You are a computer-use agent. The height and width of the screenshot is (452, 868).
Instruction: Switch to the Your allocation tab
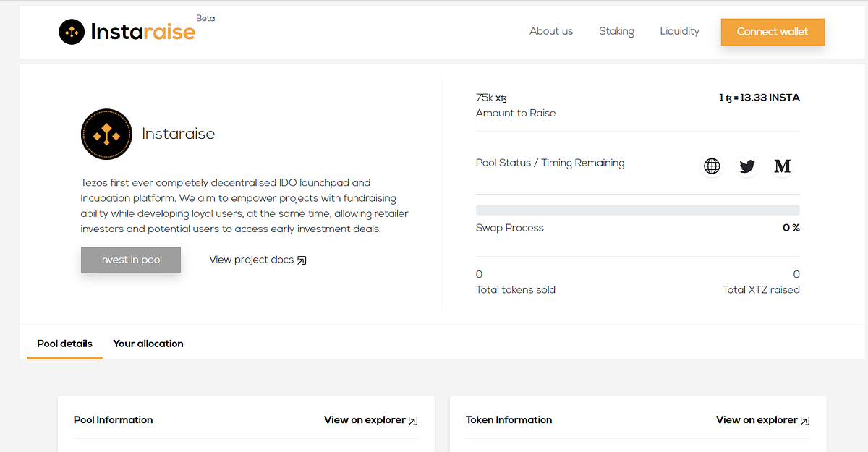pyautogui.click(x=148, y=344)
